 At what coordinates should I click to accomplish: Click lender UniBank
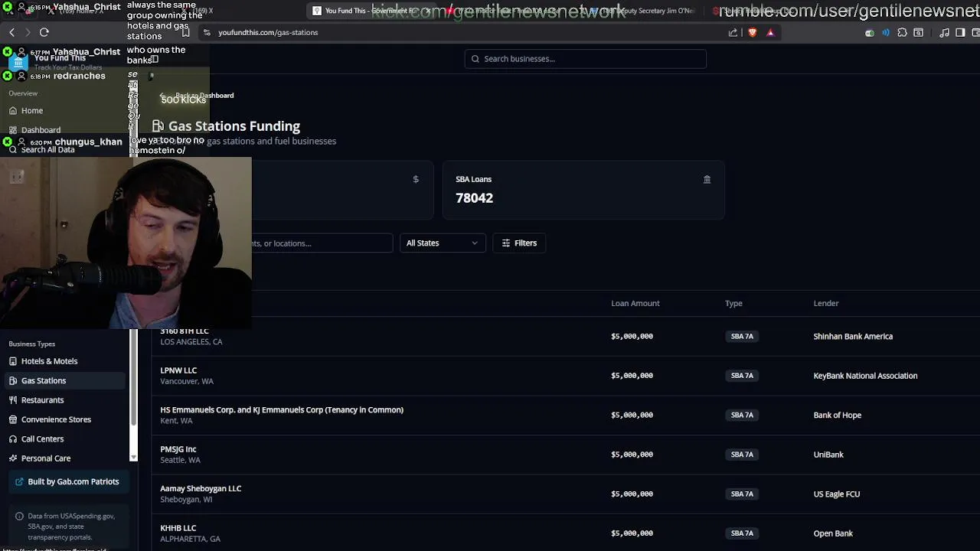pyautogui.click(x=828, y=455)
